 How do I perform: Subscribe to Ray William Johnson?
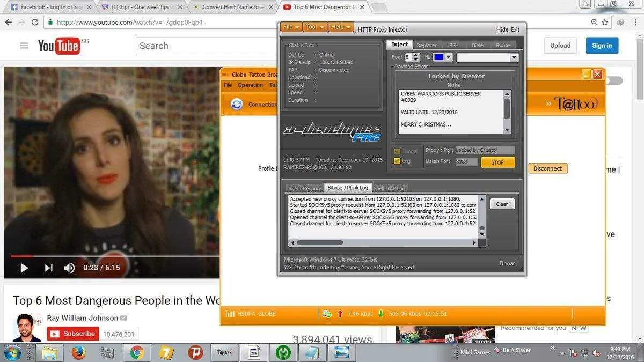pyautogui.click(x=73, y=334)
